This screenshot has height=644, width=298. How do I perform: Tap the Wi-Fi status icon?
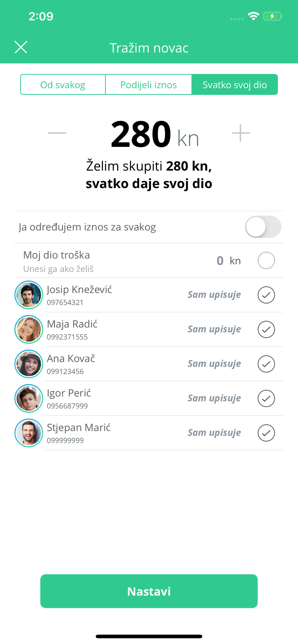253,16
